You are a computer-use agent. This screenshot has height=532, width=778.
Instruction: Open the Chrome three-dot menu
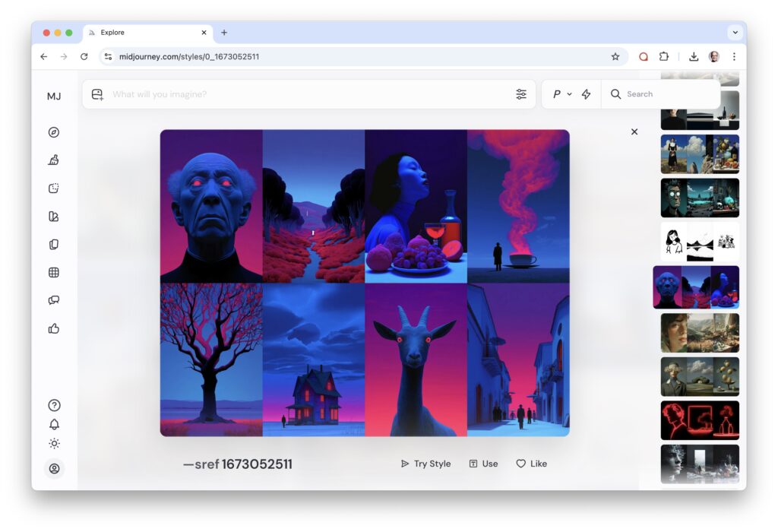point(734,56)
